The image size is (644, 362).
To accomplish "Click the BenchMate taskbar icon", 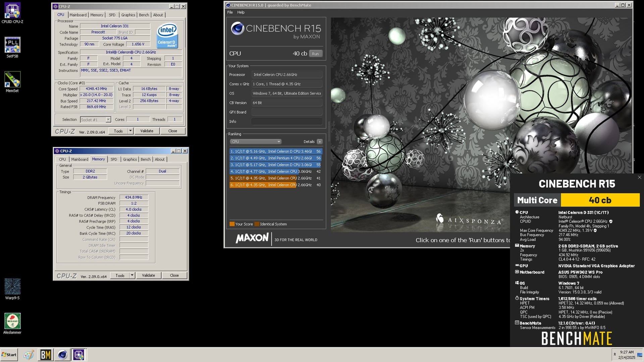I will pyautogui.click(x=46, y=355).
